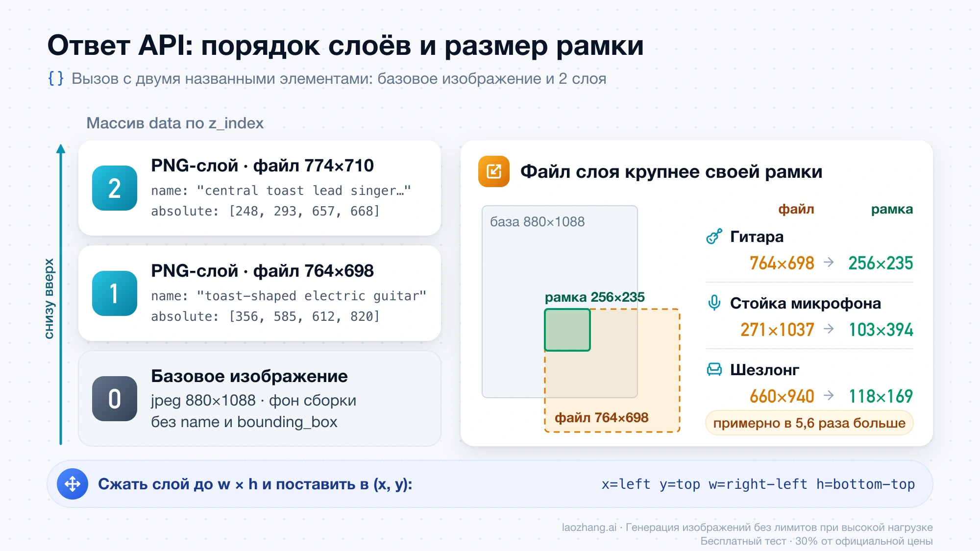
Task: Click the orange файл column header
Action: tap(796, 209)
